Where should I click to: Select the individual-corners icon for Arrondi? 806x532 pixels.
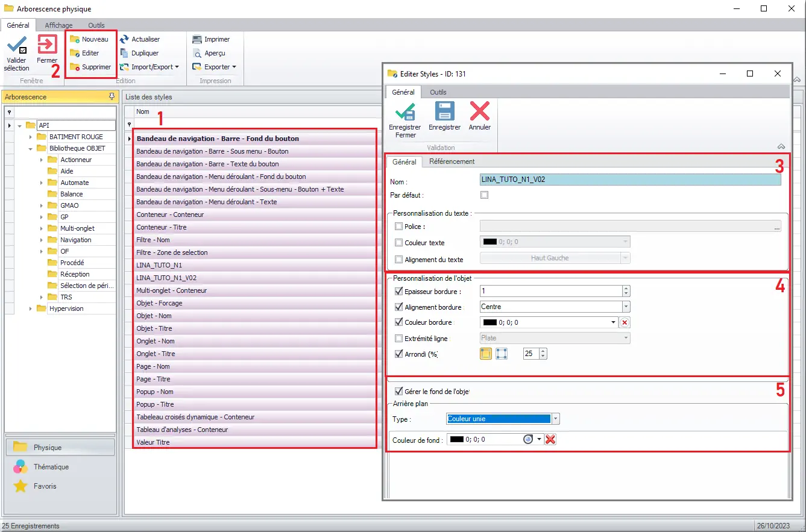(502, 354)
